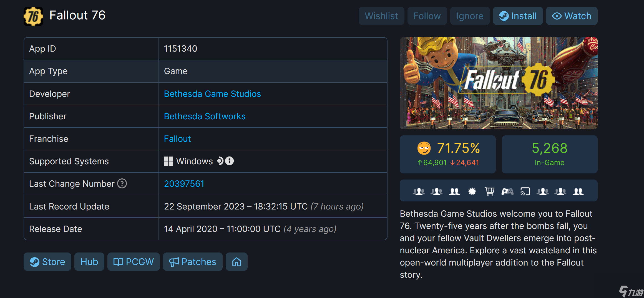Click the two-person icon left of starburst
The height and width of the screenshot is (298, 644).
point(454,191)
